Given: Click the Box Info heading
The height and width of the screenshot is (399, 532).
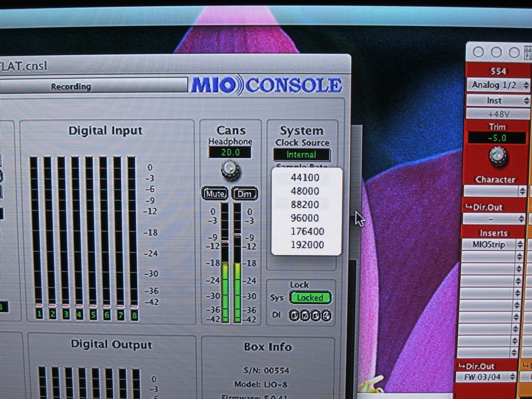Looking at the screenshot, I should pyautogui.click(x=268, y=347).
